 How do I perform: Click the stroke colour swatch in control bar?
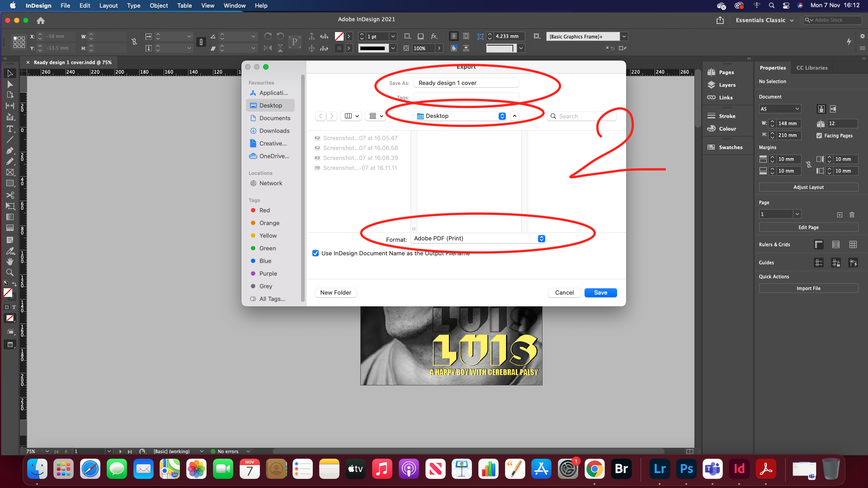pyautogui.click(x=339, y=48)
